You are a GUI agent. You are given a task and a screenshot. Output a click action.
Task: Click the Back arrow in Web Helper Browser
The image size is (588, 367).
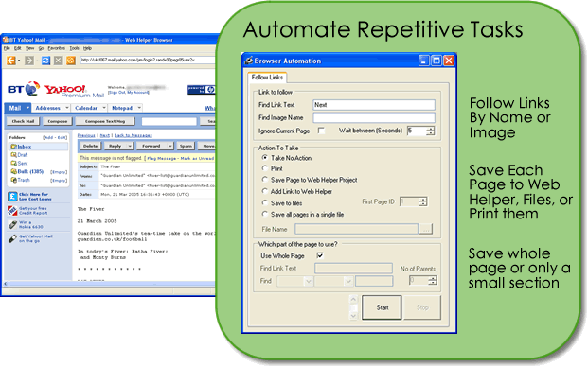pyautogui.click(x=10, y=61)
